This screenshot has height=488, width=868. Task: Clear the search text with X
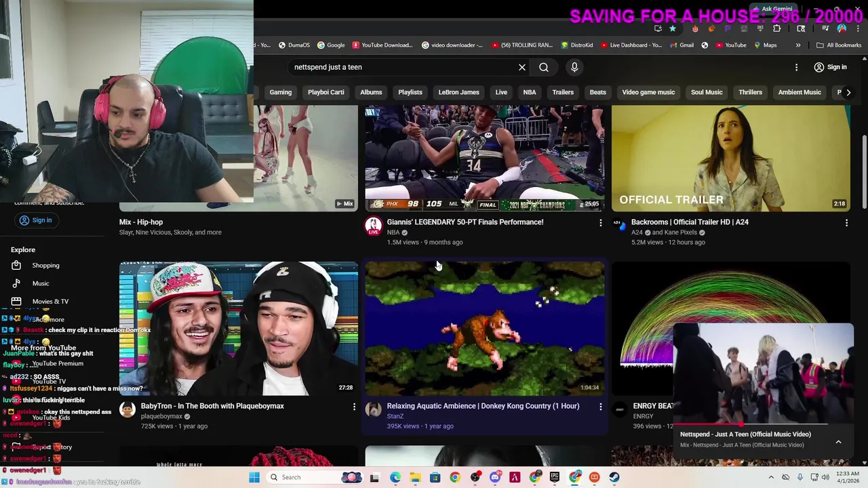click(522, 67)
